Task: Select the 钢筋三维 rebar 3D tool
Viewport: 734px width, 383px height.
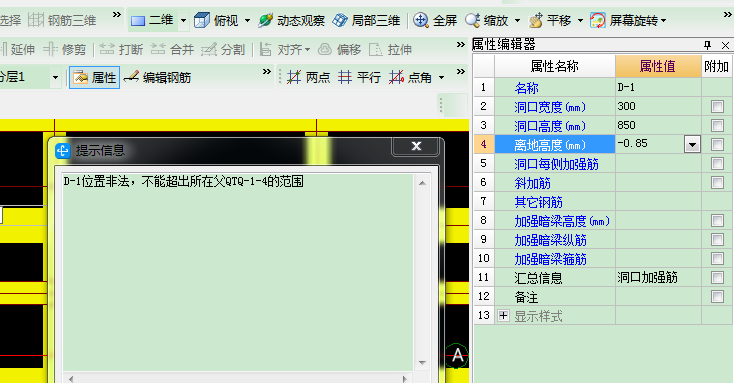Action: click(62, 20)
